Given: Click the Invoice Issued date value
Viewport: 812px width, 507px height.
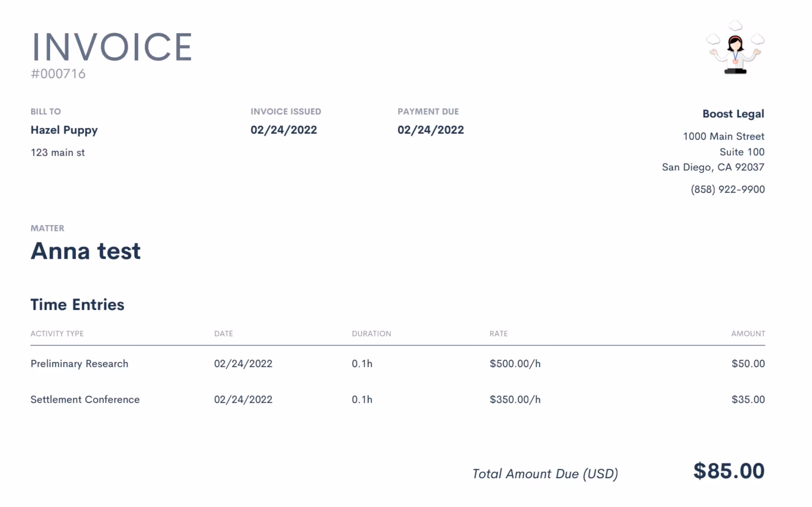Looking at the screenshot, I should (283, 130).
